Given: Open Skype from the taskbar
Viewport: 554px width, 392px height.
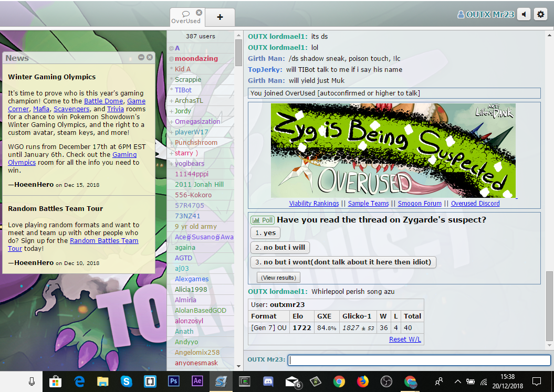Looking at the screenshot, I should (126, 382).
